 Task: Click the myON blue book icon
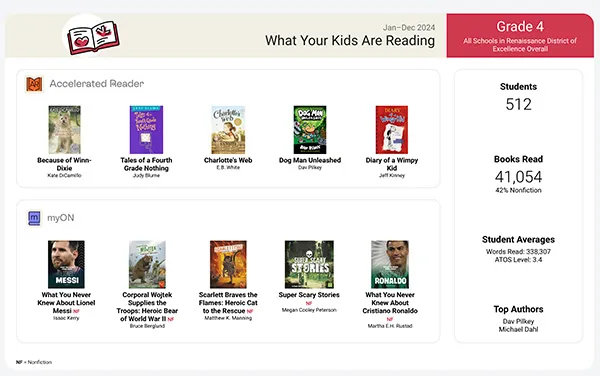tap(34, 218)
